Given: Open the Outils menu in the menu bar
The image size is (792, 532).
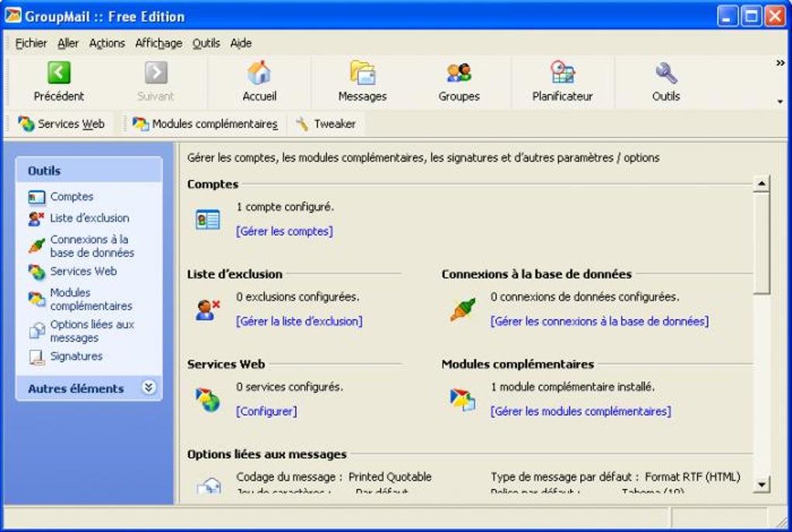Looking at the screenshot, I should click(x=206, y=43).
